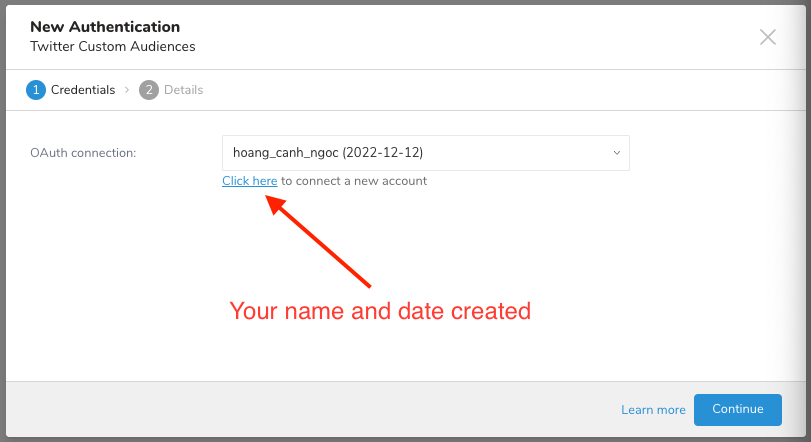
Task: Click the 'OAuth connection:' field label
Action: [83, 153]
